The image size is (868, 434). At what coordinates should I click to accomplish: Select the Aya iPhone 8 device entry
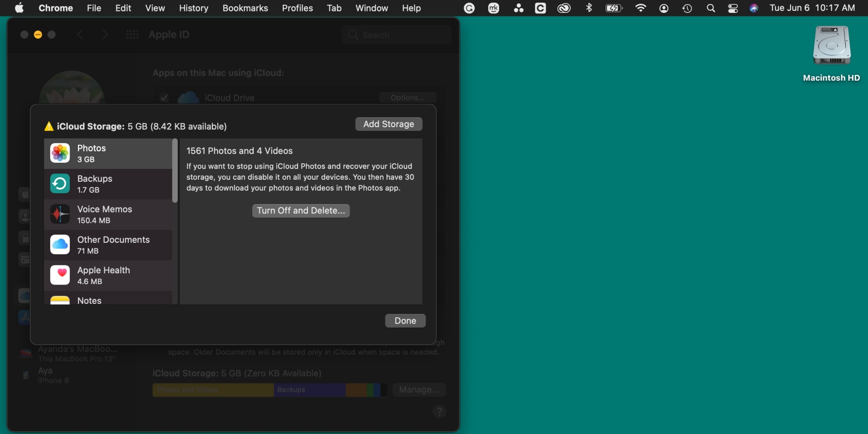pyautogui.click(x=45, y=375)
